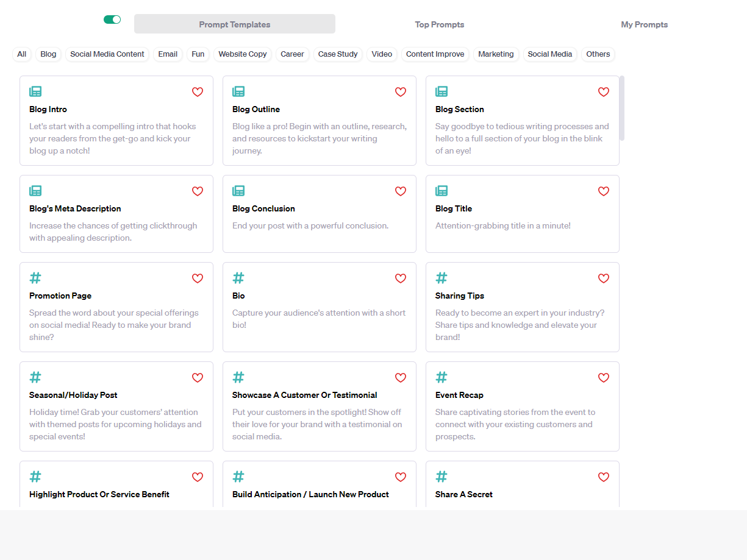Click the newspaper icon on Blog Outline card
Screen dimensions: 747x560
[238, 90]
